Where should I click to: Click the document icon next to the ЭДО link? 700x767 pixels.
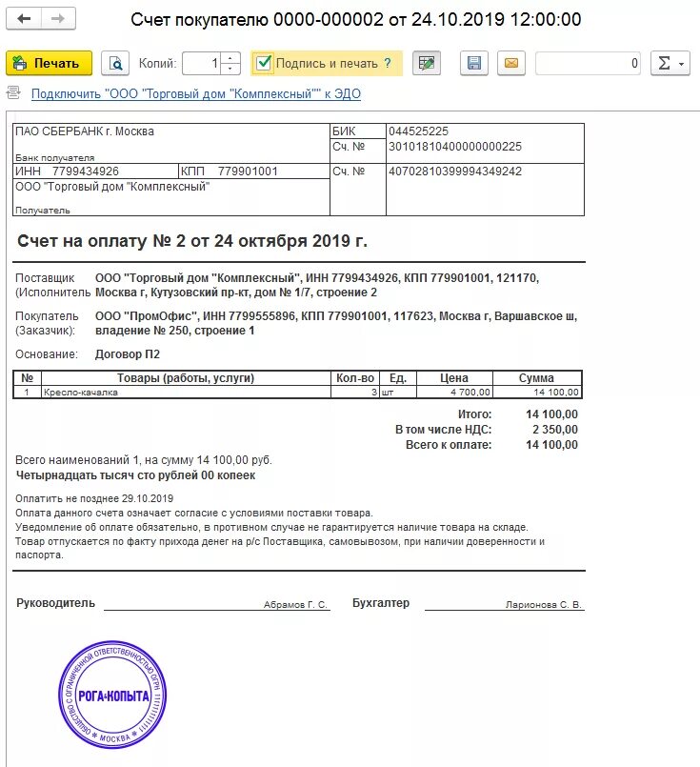coord(13,92)
